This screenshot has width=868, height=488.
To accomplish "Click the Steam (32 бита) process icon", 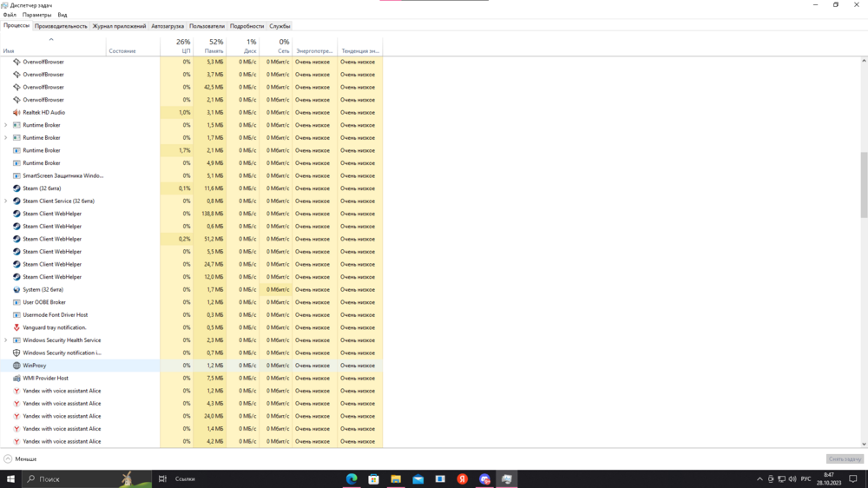I will (16, 188).
